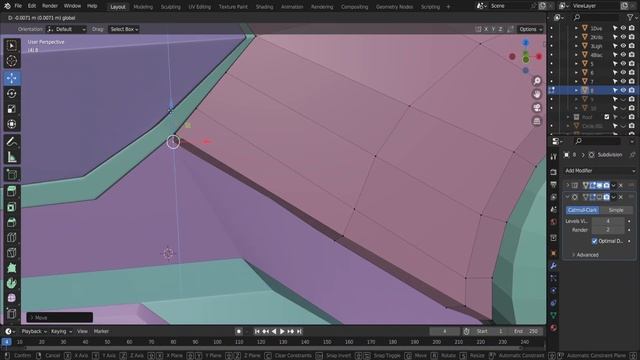Hide object 7 via its eye icon

tap(623, 81)
